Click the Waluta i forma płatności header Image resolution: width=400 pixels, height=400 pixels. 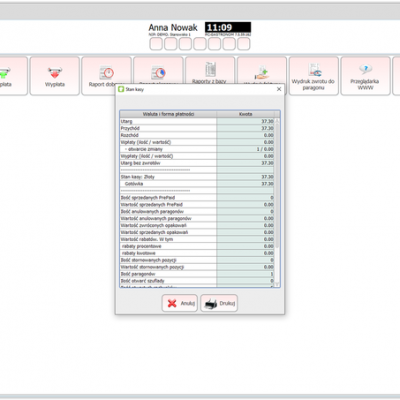click(168, 114)
